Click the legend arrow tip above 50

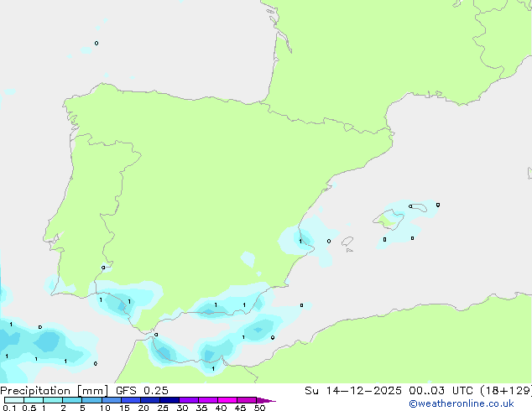[266, 400]
